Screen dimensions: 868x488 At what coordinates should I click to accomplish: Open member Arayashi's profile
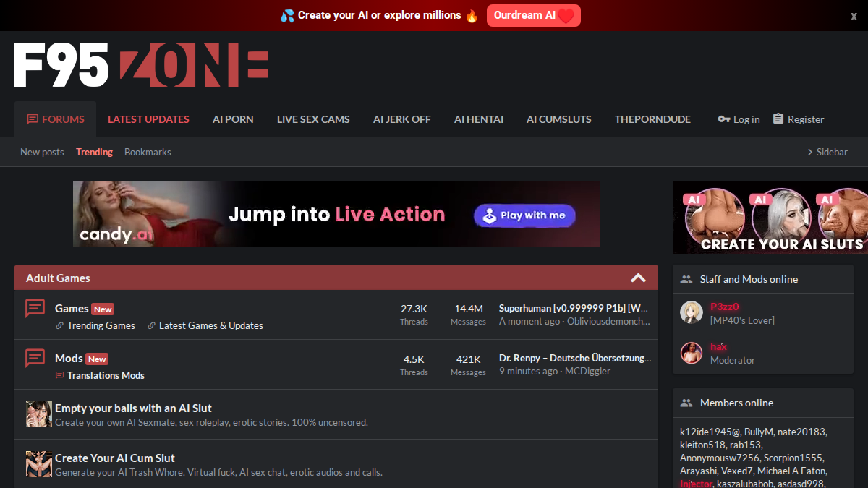(x=699, y=471)
